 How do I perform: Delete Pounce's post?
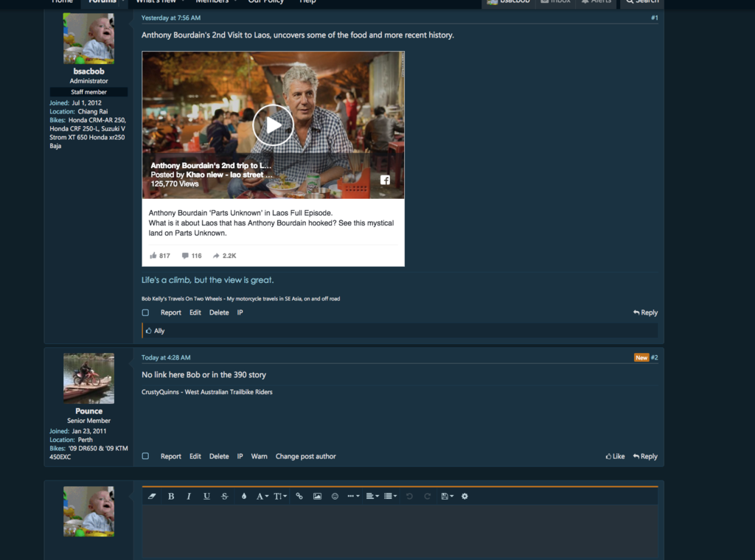(x=219, y=456)
